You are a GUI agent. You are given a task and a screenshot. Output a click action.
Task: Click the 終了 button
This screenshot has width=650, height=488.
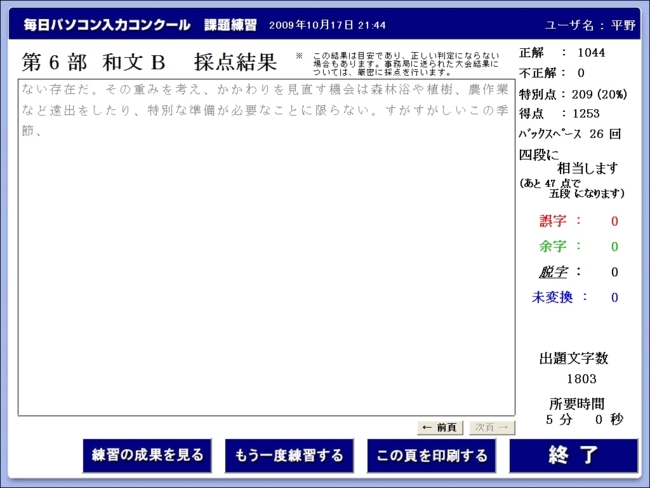(x=574, y=455)
